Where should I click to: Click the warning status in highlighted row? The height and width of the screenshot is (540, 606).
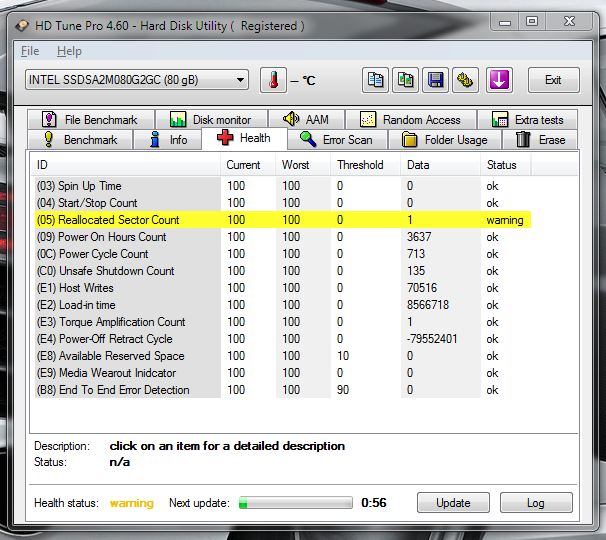point(505,220)
